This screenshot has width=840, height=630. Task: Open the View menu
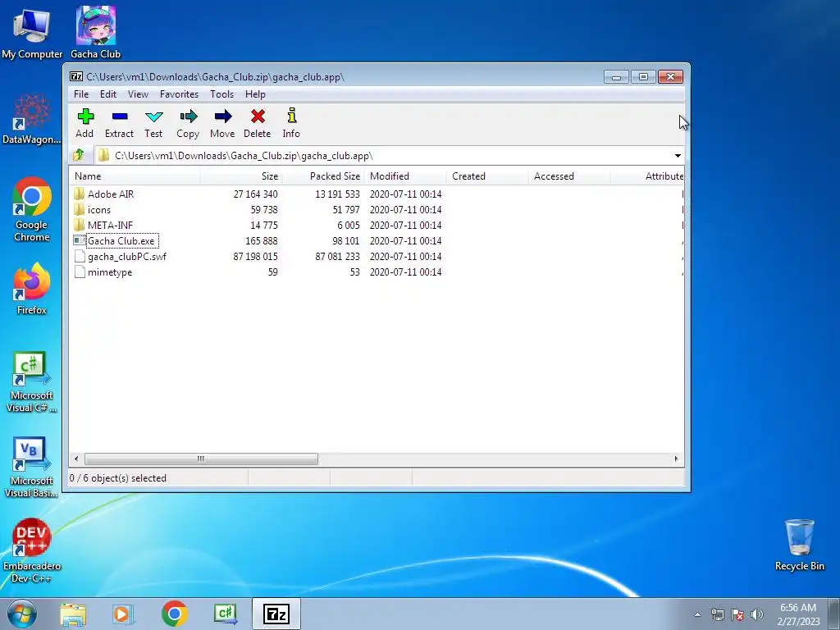coord(138,94)
